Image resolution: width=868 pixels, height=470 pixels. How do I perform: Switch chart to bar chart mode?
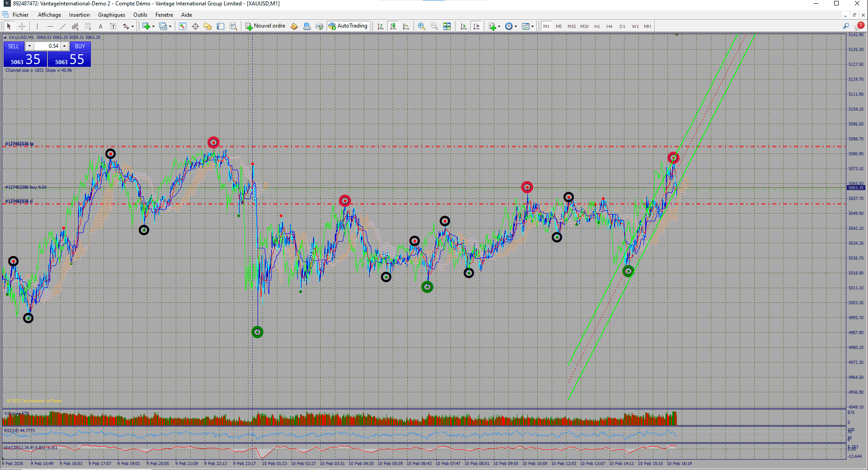click(x=380, y=26)
